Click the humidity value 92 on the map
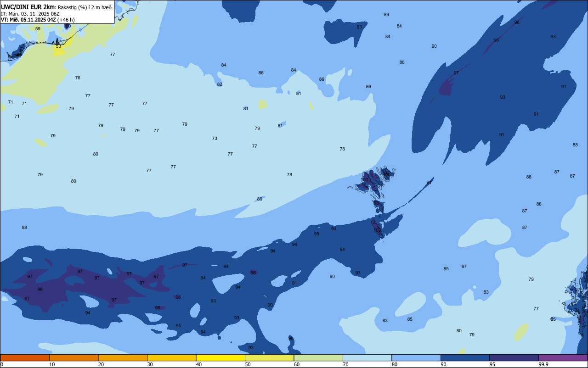This screenshot has height=368, width=588. coord(251,348)
